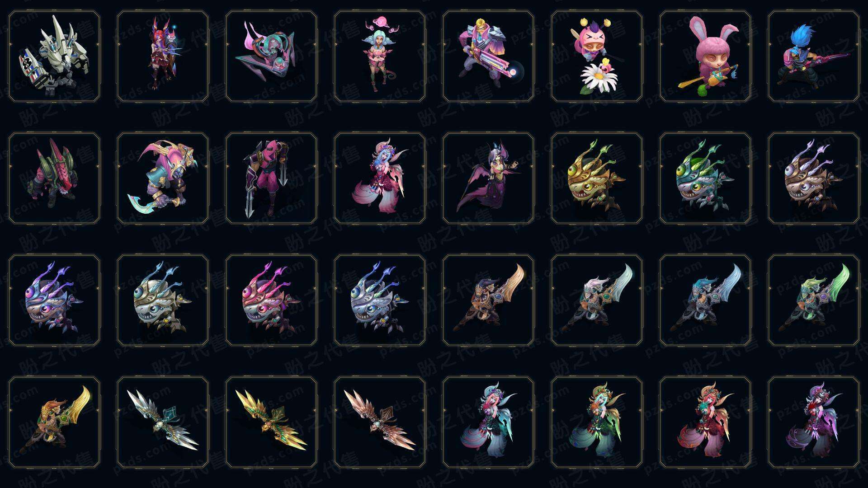Choose the purple-tailed fox girl chroma

(814, 422)
